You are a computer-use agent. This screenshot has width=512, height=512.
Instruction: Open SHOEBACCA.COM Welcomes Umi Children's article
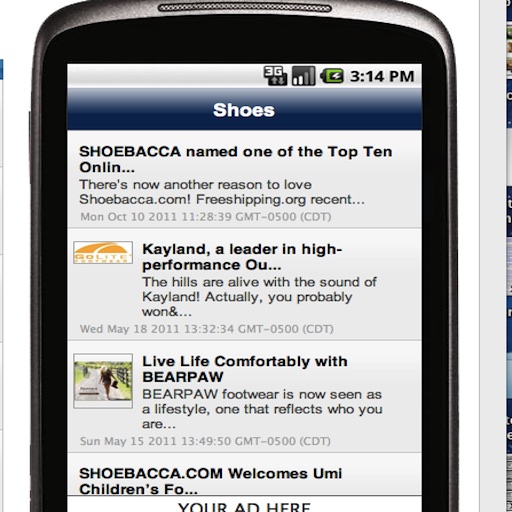click(x=211, y=481)
